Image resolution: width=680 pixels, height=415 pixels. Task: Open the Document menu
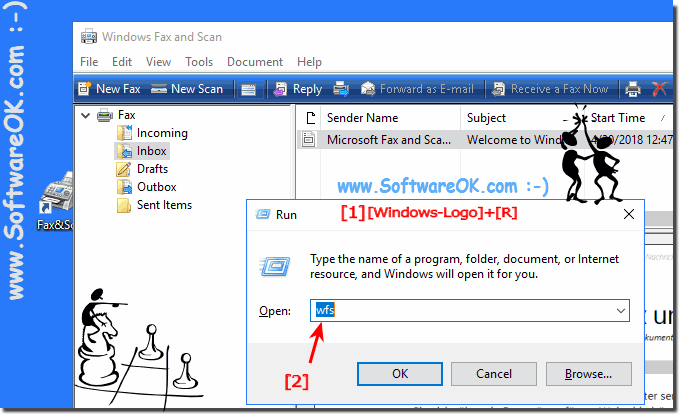point(255,62)
